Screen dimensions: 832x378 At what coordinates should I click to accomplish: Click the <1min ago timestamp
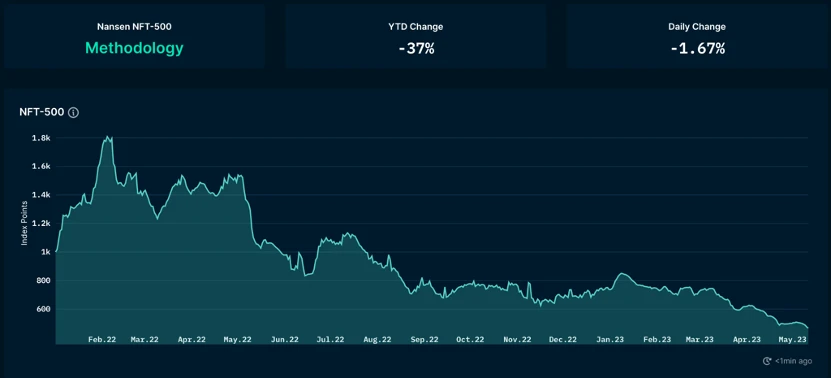793,361
